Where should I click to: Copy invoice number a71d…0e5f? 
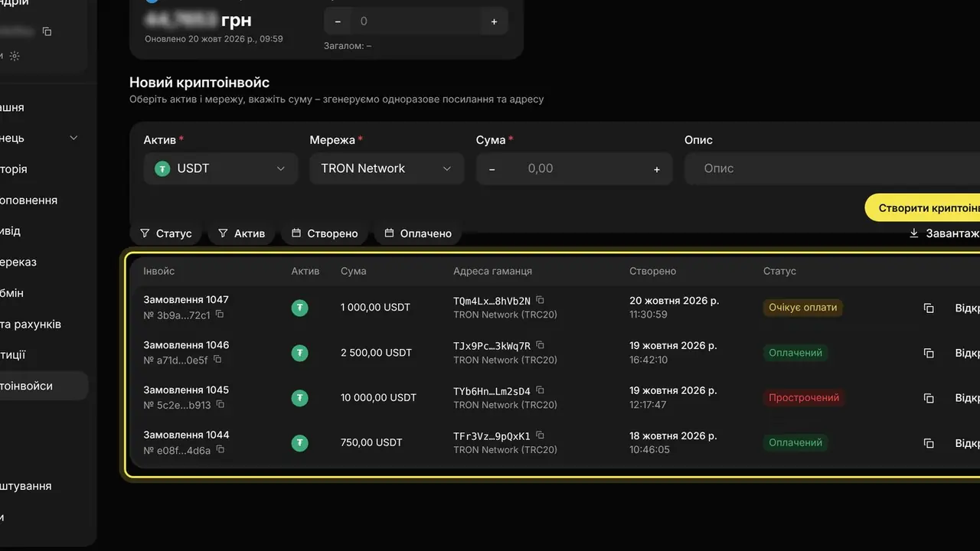(x=217, y=360)
